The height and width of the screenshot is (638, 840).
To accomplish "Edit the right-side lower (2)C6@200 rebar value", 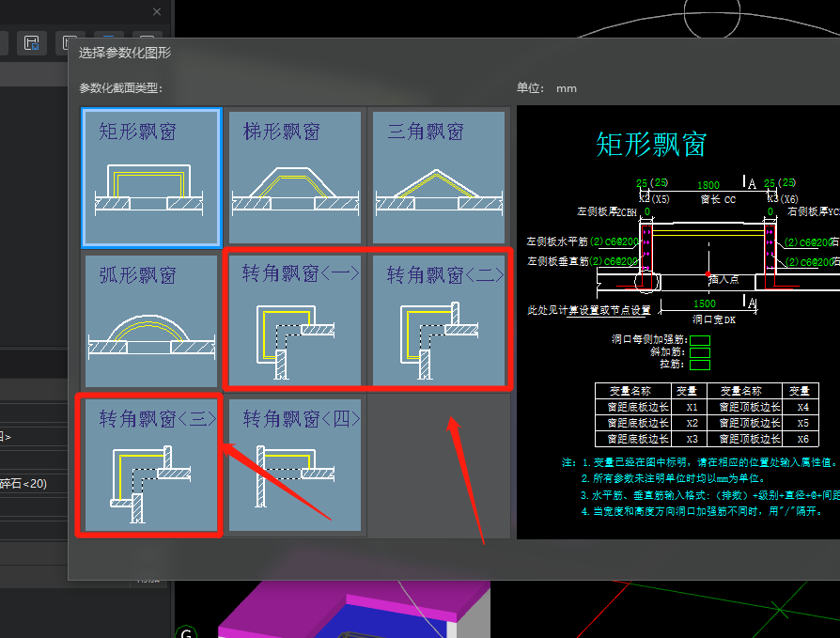I will [809, 262].
